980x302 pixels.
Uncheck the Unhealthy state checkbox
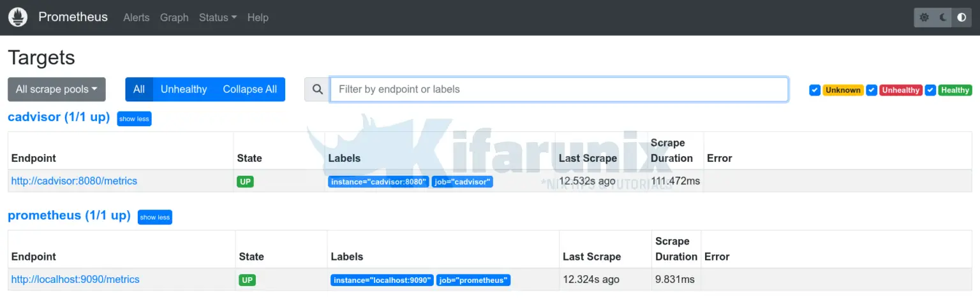coord(872,90)
